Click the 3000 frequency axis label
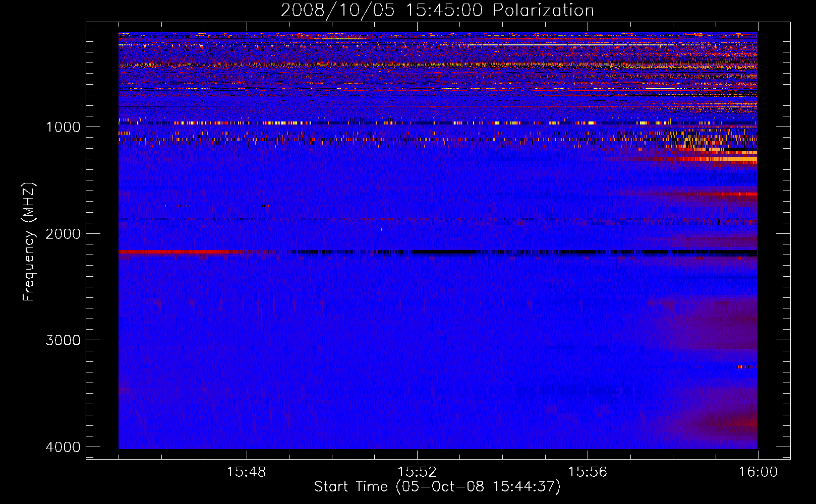816x504 pixels. tap(63, 340)
